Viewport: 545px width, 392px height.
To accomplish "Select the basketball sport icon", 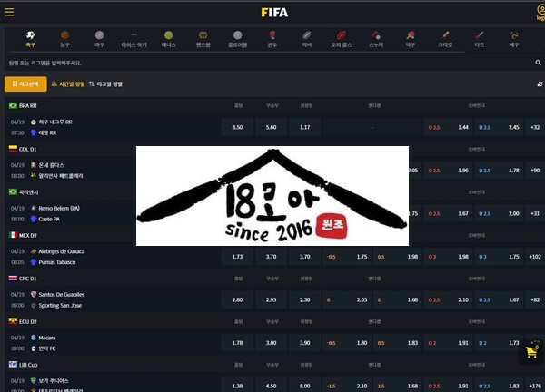I will pyautogui.click(x=65, y=35).
